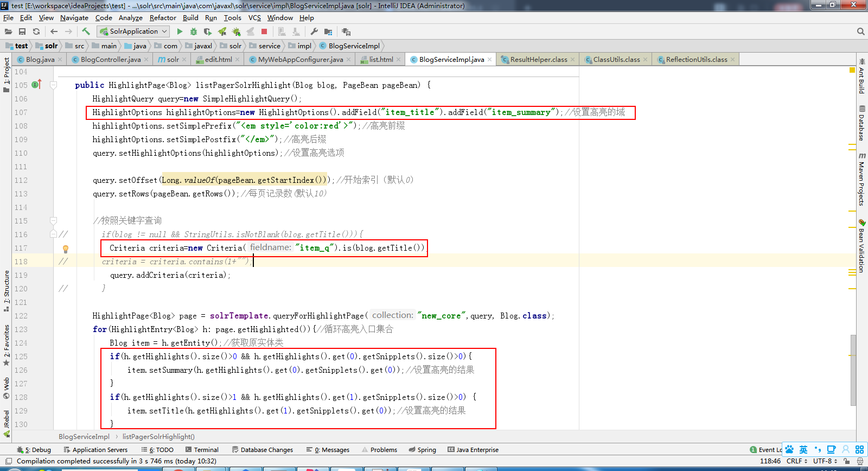Open the 5: Debug tool window button
Screen dimensions: 868x471
(x=34, y=449)
